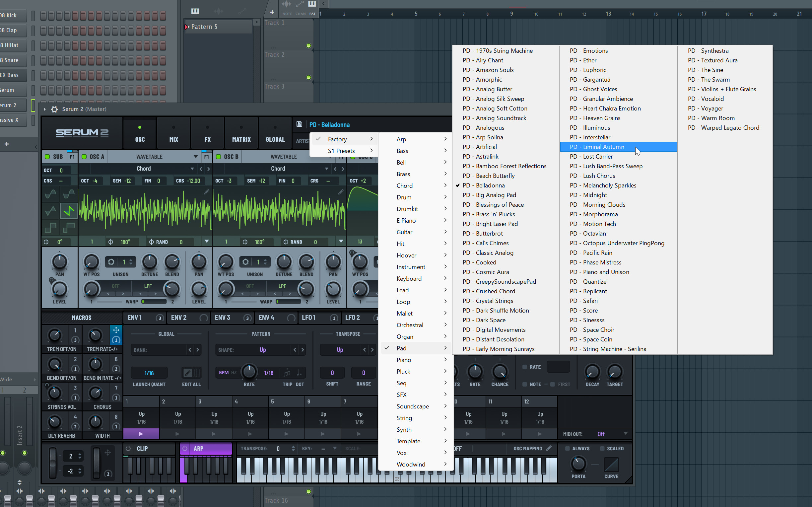812x507 pixels.
Task: Expand OSC A extra options arrow
Action: (x=206, y=242)
